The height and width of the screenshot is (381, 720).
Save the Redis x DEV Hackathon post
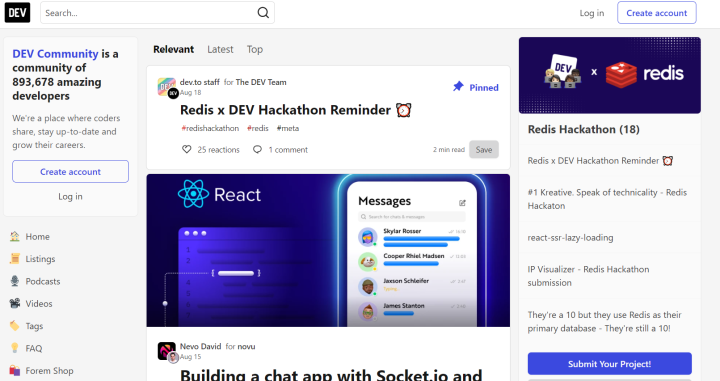(484, 150)
